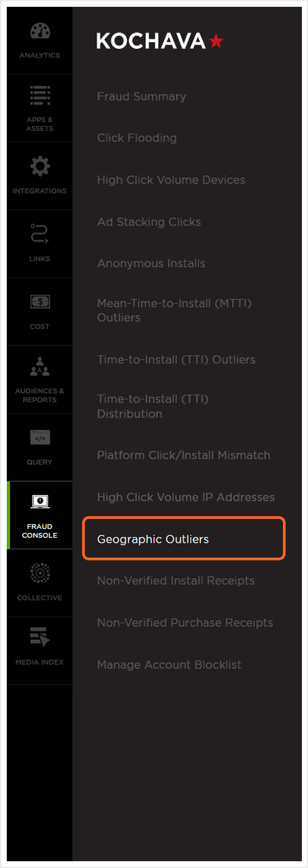Select the Apps & Assets icon
Viewport: 308px width, 868px height.
pyautogui.click(x=40, y=96)
